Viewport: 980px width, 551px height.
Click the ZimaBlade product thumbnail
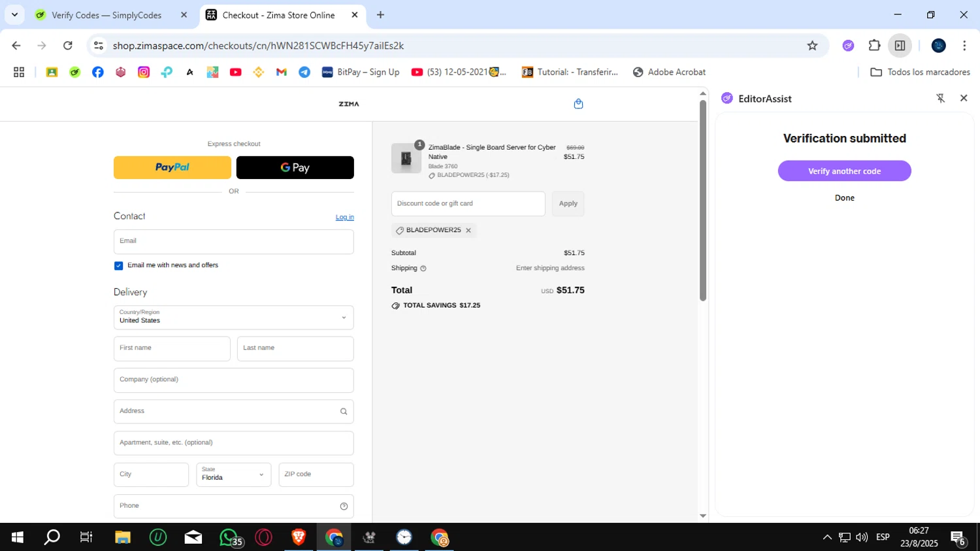[406, 158]
